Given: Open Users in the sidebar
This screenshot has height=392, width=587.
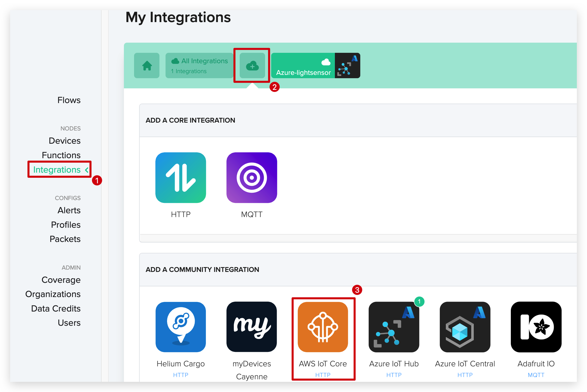Looking at the screenshot, I should 69,323.
